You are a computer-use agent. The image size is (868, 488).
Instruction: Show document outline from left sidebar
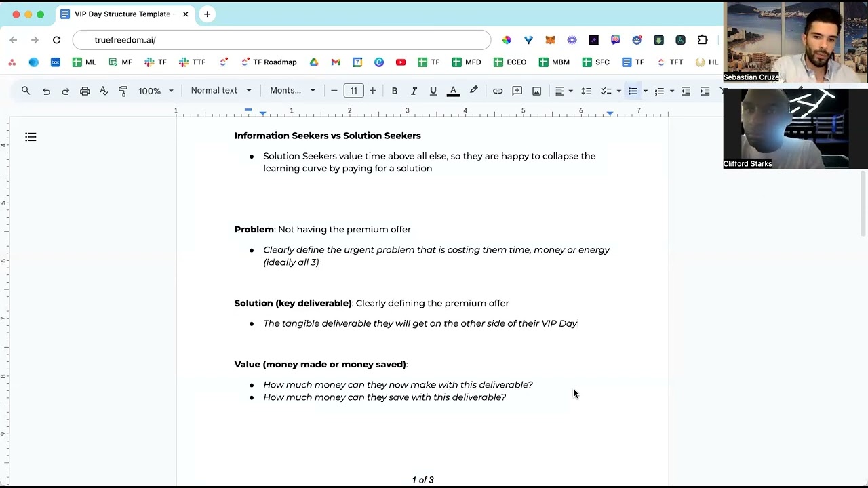click(x=31, y=137)
